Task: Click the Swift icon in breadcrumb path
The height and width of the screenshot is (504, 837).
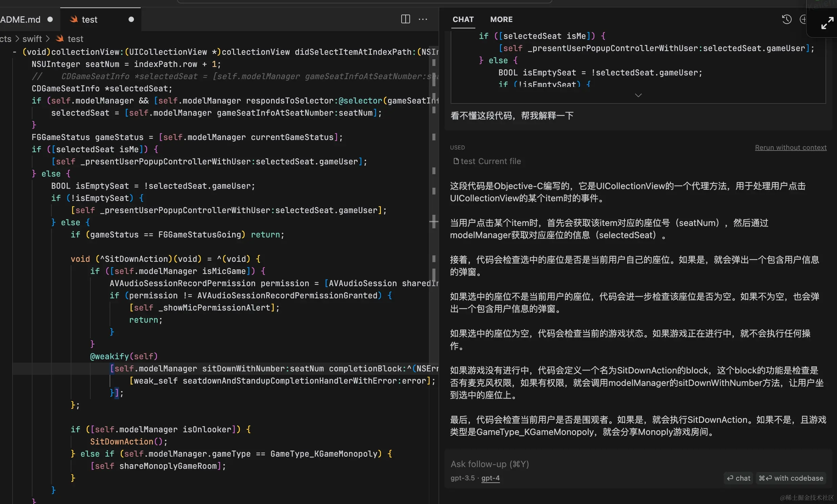Action: tap(60, 39)
